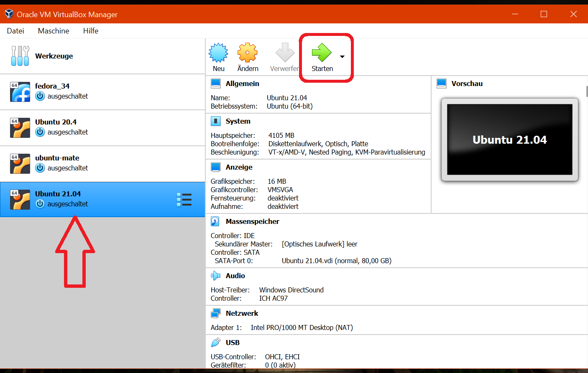Image resolution: width=588 pixels, height=373 pixels.
Task: Minimize the VirtualBox Manager window
Action: pos(515,14)
